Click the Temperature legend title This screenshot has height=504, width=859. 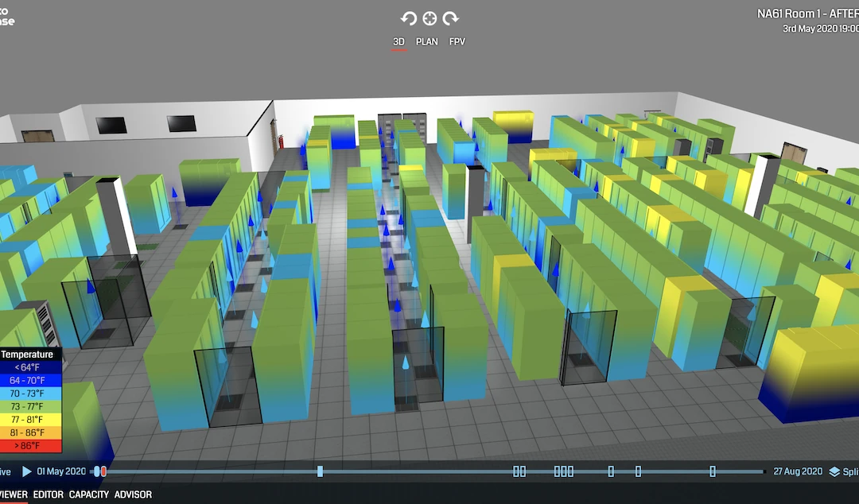(27, 355)
